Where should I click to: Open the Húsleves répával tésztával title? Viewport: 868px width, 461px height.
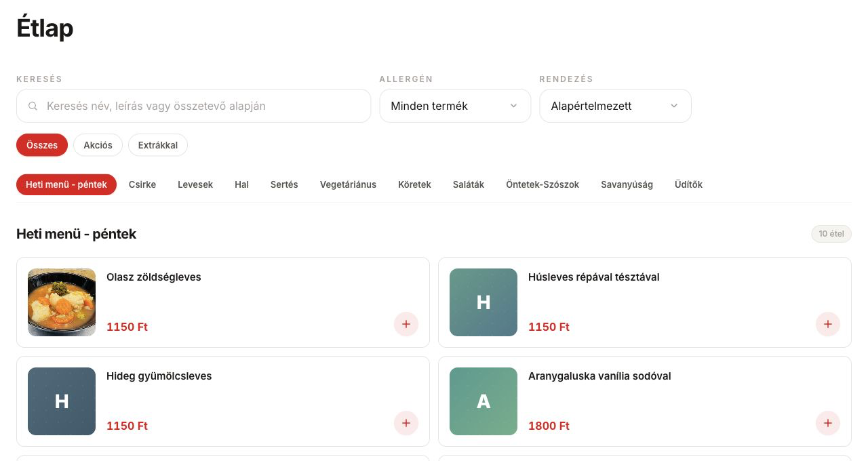coord(594,277)
